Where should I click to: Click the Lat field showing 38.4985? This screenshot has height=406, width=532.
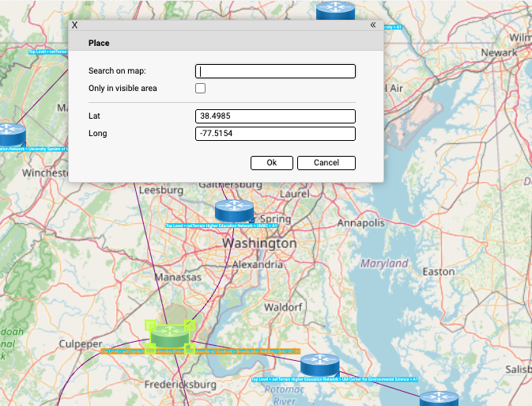(275, 116)
